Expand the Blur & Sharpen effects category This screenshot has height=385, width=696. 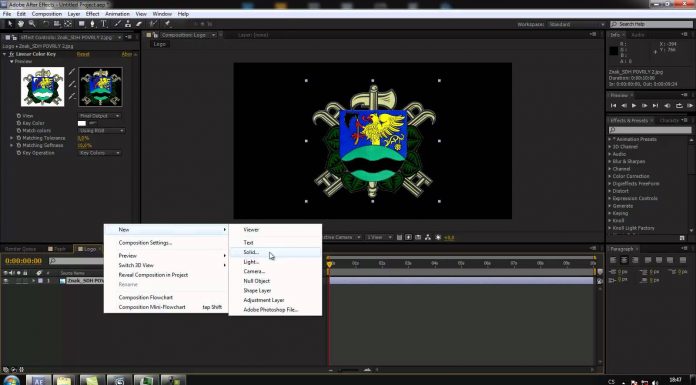point(610,162)
